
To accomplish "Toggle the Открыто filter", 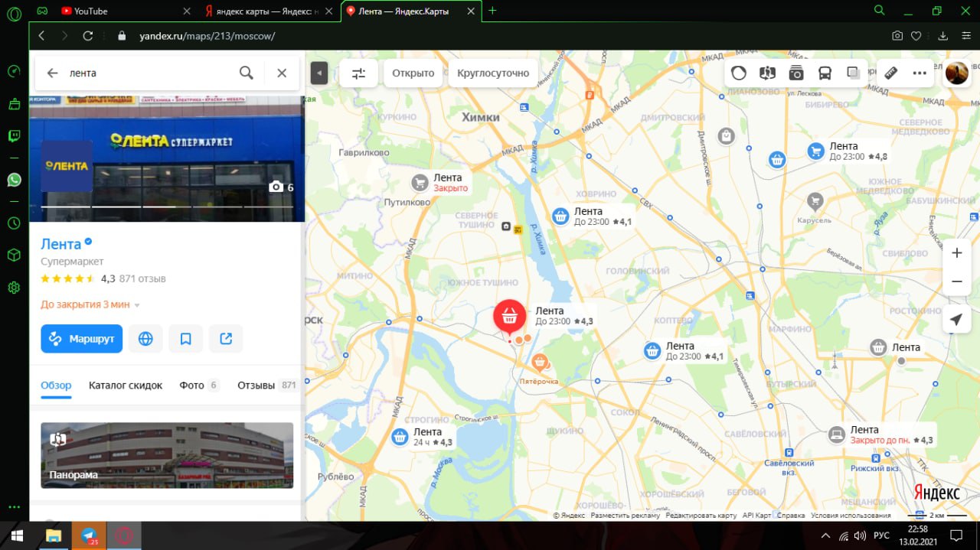I will (413, 73).
